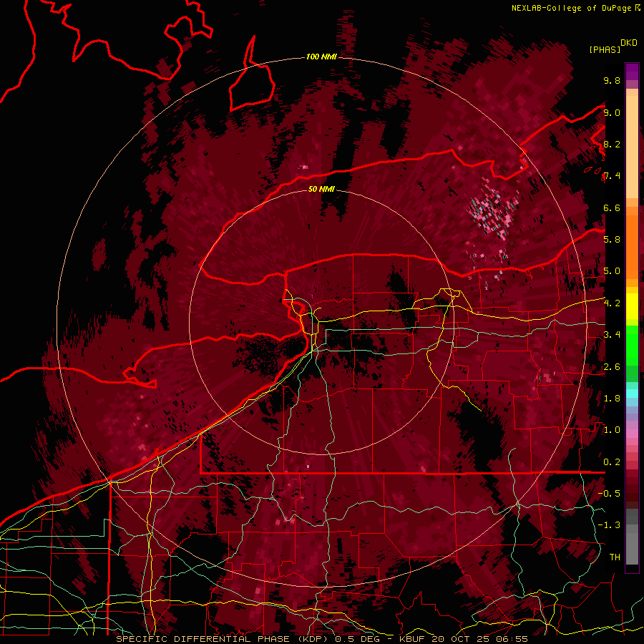The image size is (644, 644).
Task: Click the 1.8 value on the KDP scale
Action: point(612,399)
